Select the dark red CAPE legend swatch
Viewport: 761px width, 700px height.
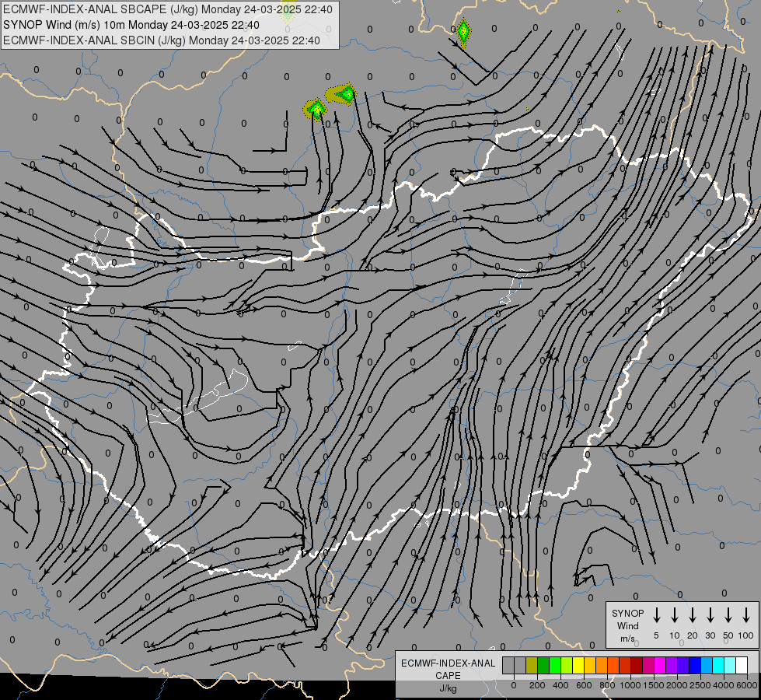click(x=637, y=666)
